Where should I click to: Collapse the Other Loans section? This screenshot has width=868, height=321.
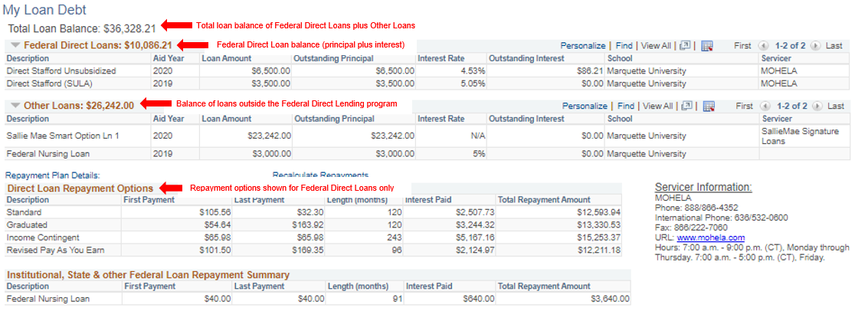coord(15,105)
